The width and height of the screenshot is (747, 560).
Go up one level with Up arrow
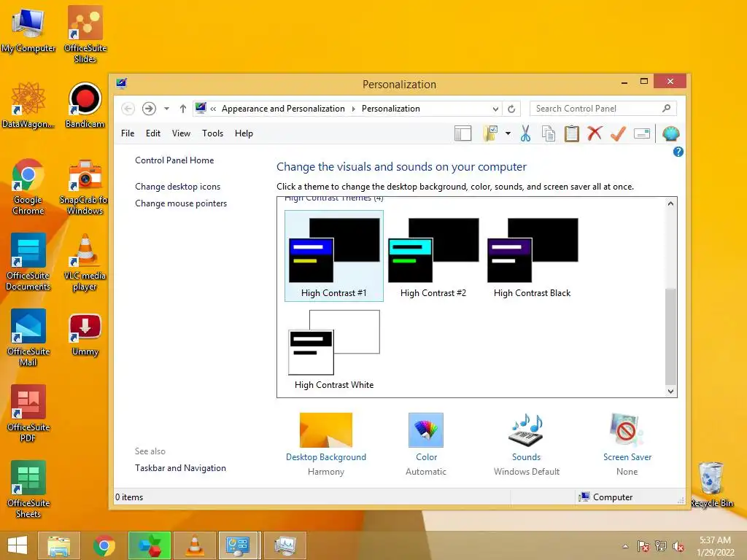(182, 109)
